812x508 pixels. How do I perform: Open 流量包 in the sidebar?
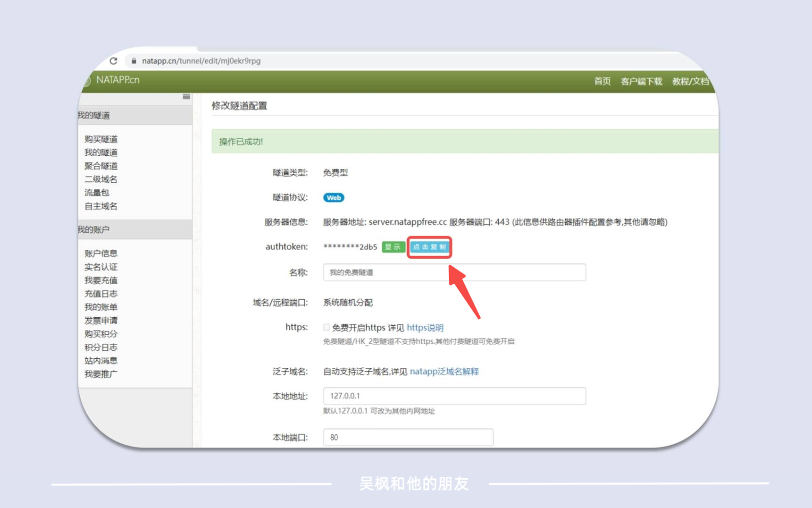(97, 192)
